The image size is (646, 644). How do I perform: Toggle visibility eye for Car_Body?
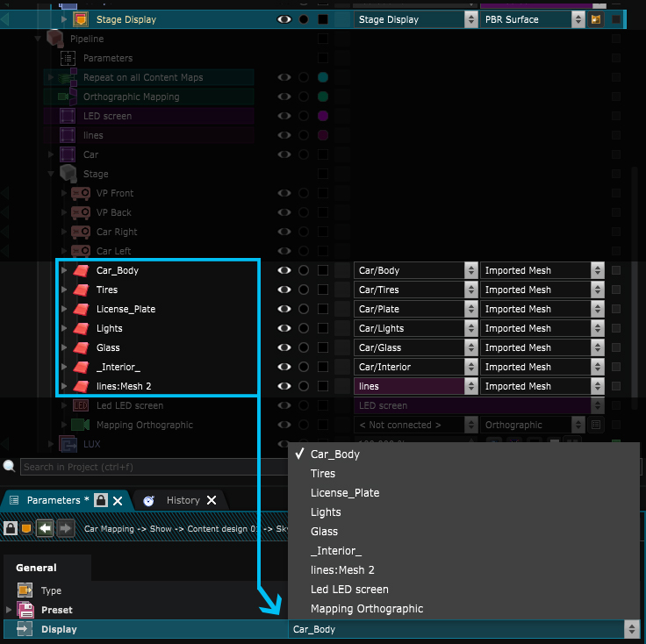click(x=284, y=270)
